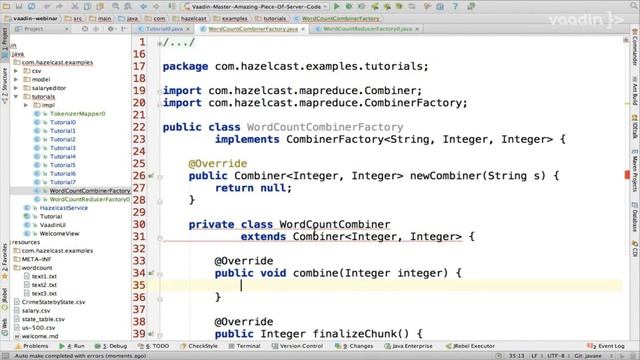640x360 pixels.
Task: Click the Find magnifier icon
Action: 116,7
